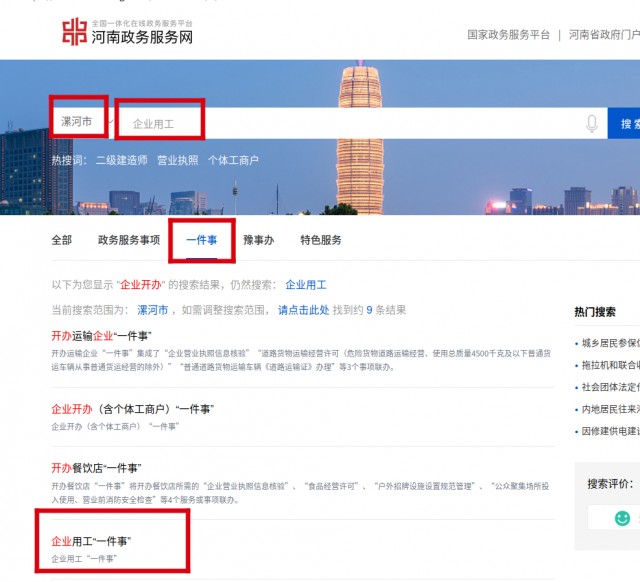Open the 特色服务 tab
The width and height of the screenshot is (640, 582).
(321, 240)
